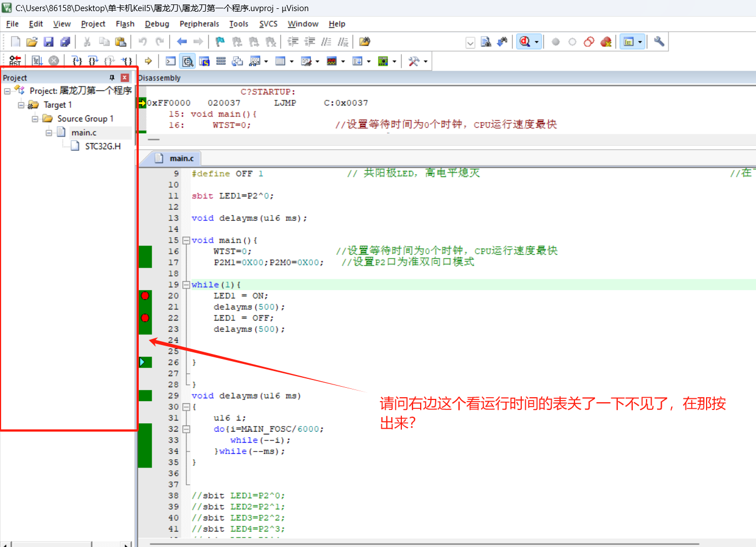Open the Serial Windows dropdown arrow
This screenshot has width=756, height=547.
point(317,61)
